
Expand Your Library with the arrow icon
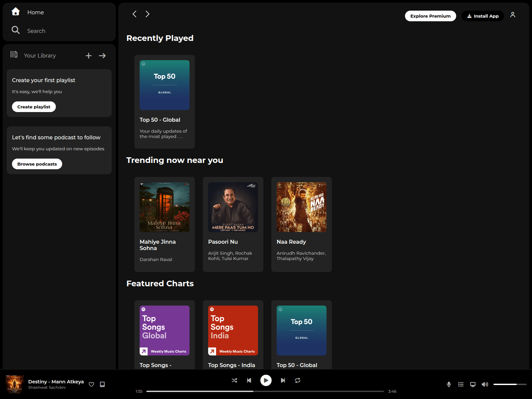[x=102, y=56]
